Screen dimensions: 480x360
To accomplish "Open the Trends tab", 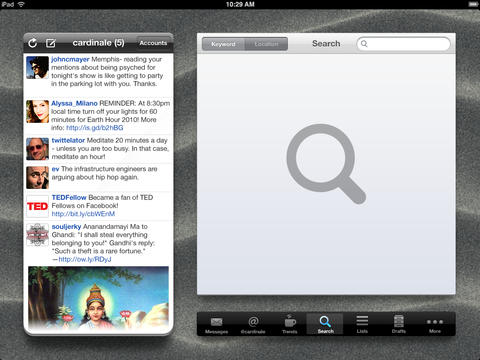I will (x=290, y=324).
